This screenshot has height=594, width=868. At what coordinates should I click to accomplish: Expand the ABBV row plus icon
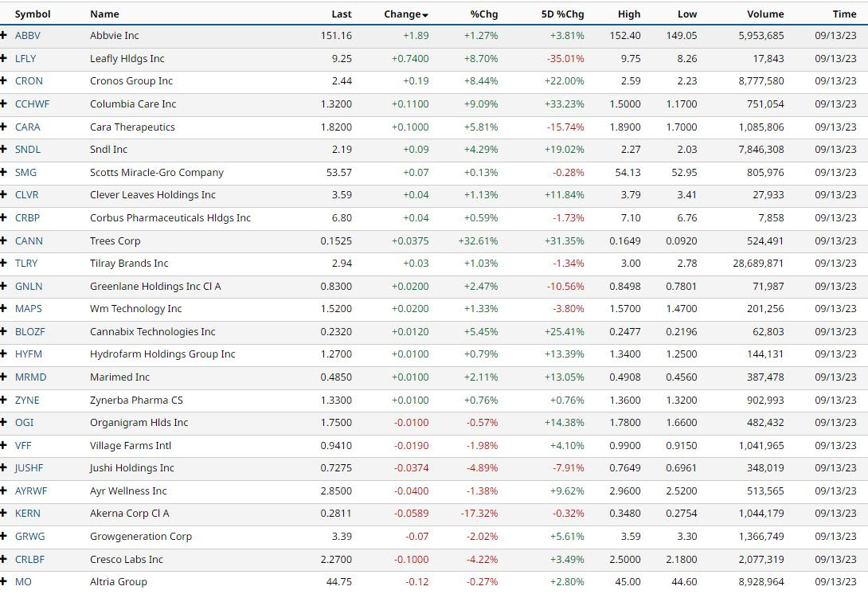click(x=3, y=35)
